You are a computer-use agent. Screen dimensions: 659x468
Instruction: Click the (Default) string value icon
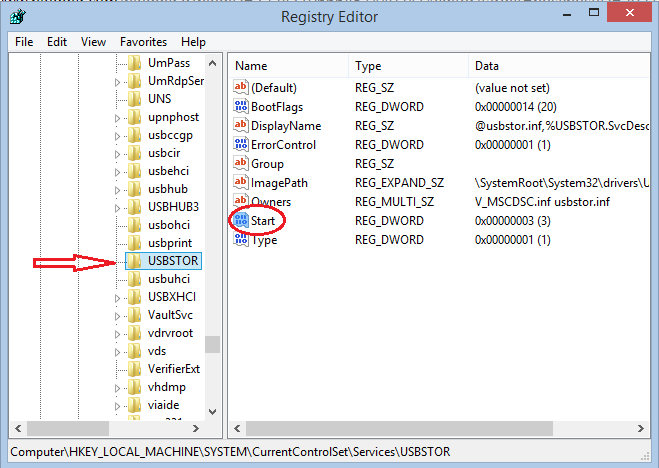[x=241, y=87]
